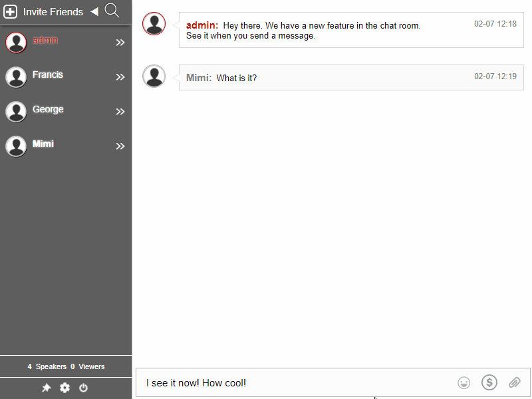The width and height of the screenshot is (532, 399).
Task: Click the Invite Friends label
Action: click(x=53, y=11)
